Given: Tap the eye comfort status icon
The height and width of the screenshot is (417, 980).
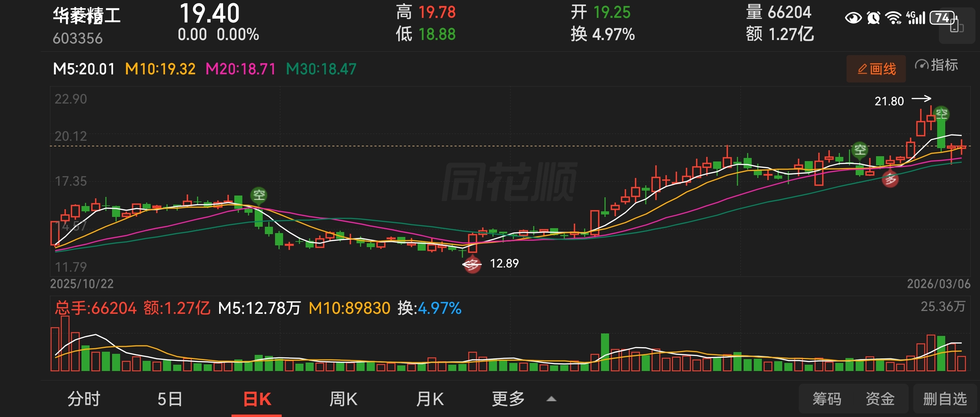Looking at the screenshot, I should 853,18.
